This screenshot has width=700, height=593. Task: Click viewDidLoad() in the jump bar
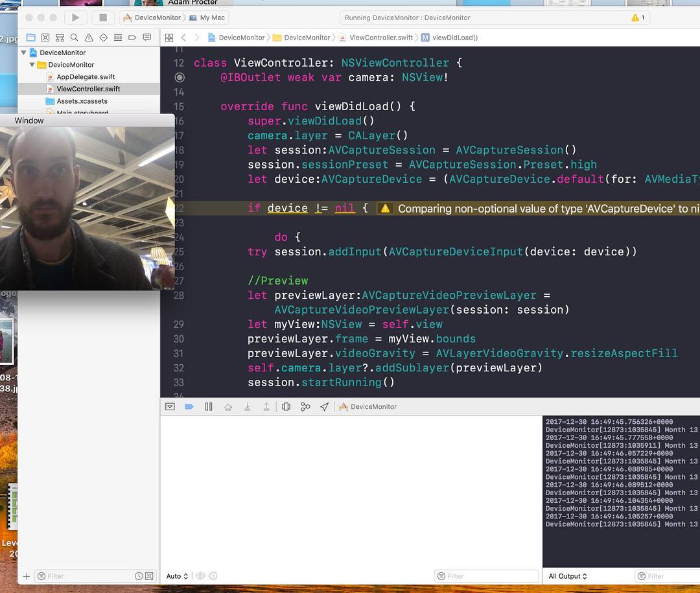(x=454, y=38)
